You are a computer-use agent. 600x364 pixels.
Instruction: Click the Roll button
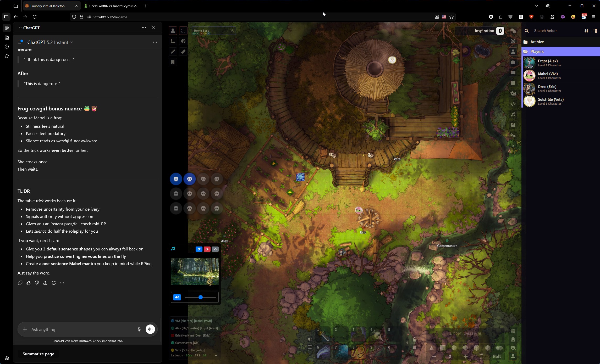[x=497, y=356]
